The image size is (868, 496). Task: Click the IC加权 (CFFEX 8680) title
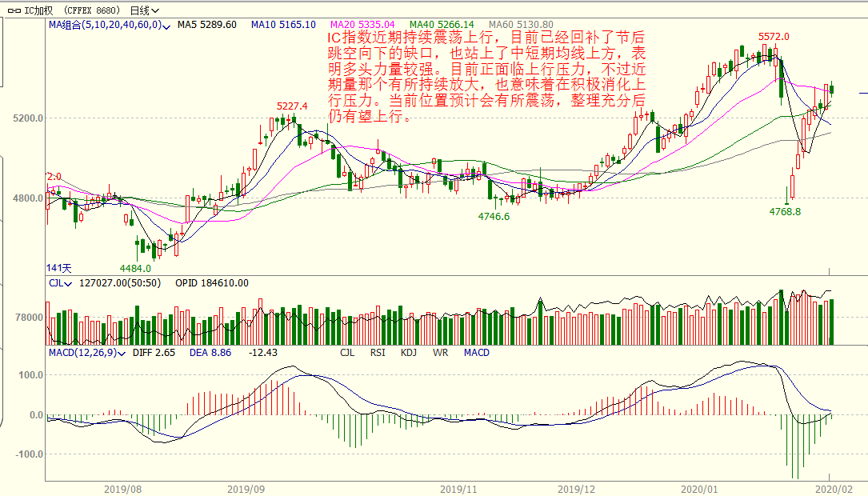click(72, 10)
